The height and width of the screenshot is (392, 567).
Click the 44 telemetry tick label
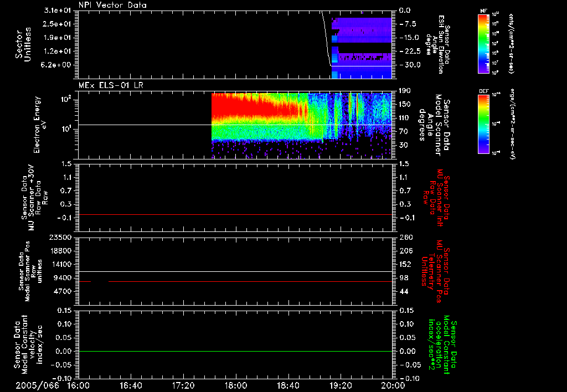(x=404, y=291)
